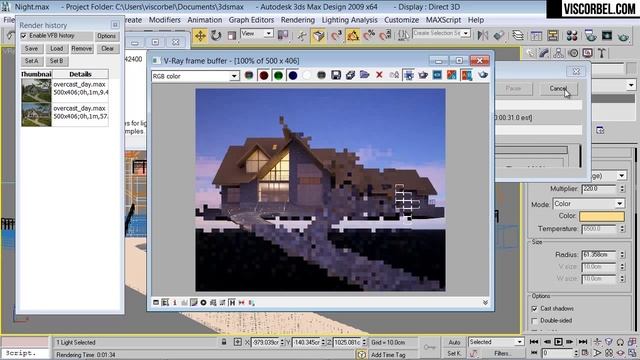Toggle blue channel in frame buffer
The height and width of the screenshot is (360, 640).
tap(293, 75)
